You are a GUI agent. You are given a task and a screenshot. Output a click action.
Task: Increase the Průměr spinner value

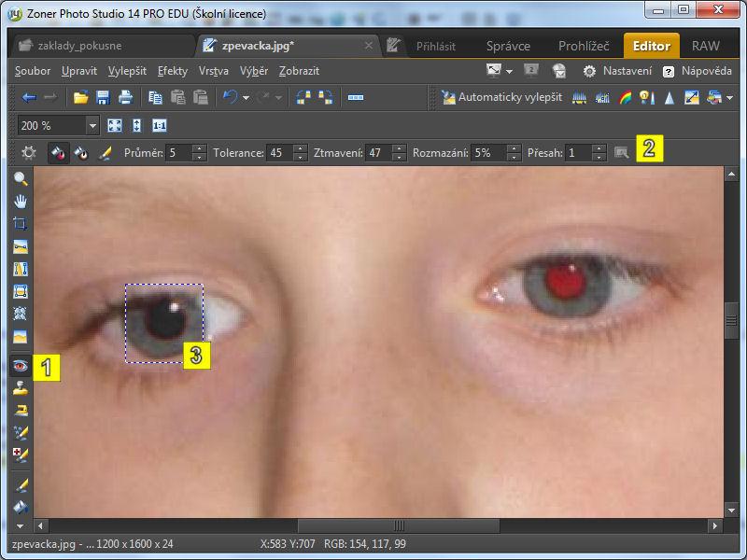(x=199, y=148)
